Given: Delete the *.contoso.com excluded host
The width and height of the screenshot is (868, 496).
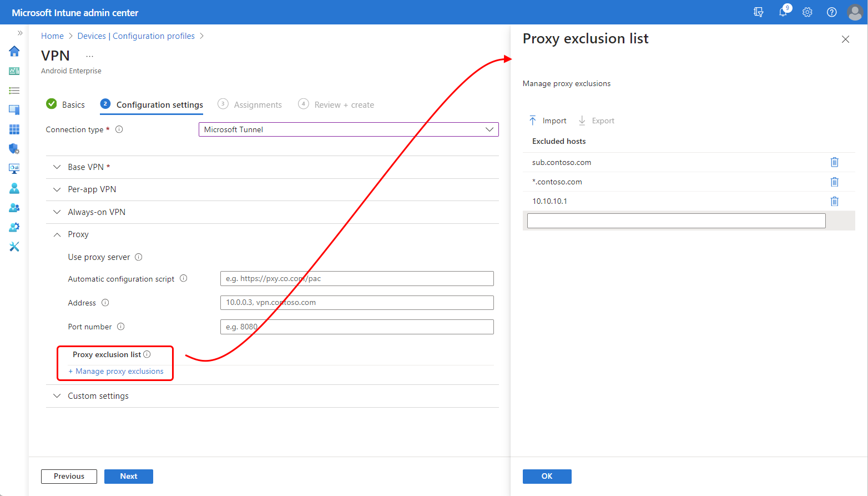Looking at the screenshot, I should coord(834,182).
